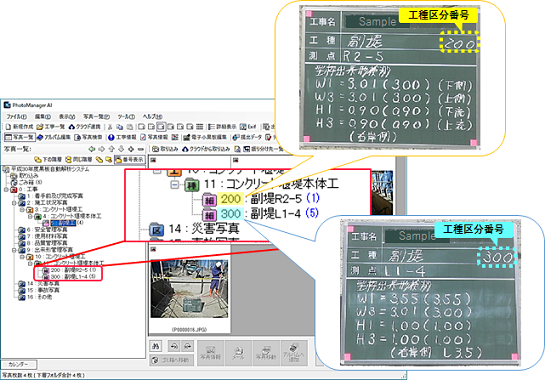Click the メール button
The width and height of the screenshot is (545, 380).
(238, 353)
